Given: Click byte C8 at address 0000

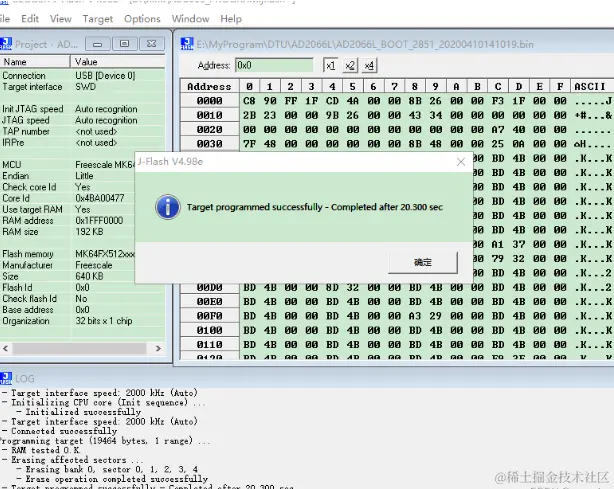Looking at the screenshot, I should [249, 101].
